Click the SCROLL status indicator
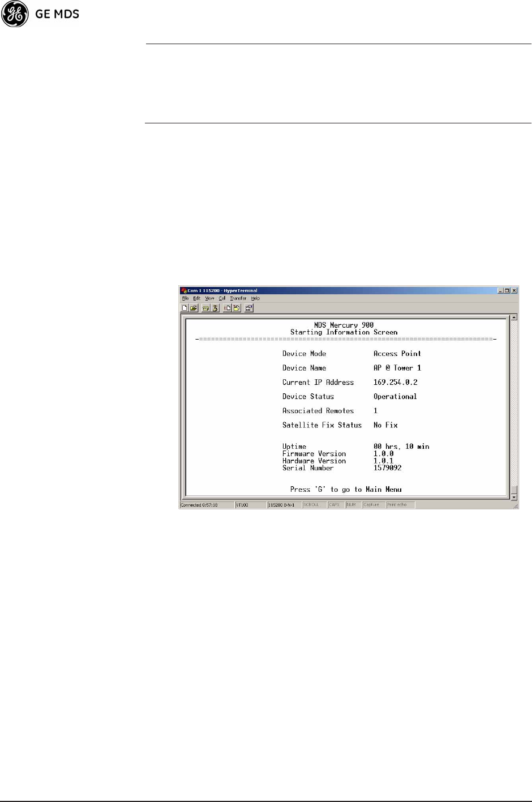Image resolution: width=532 pixels, height=802 pixels. click(314, 505)
